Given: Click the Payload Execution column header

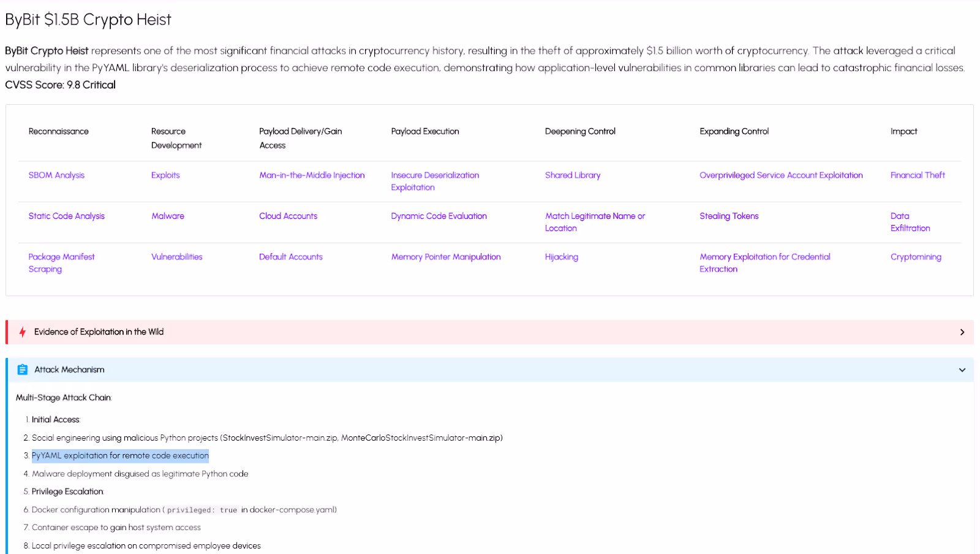Looking at the screenshot, I should 425,132.
